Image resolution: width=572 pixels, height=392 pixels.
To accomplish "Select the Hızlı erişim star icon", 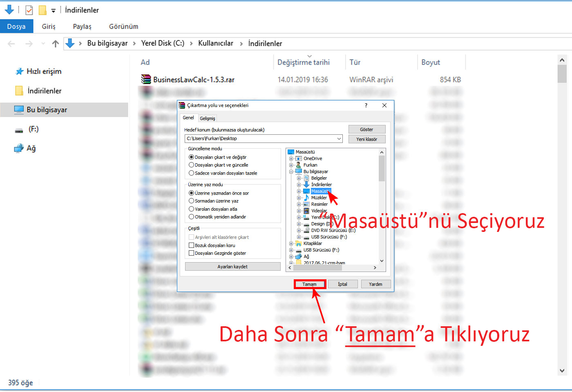I will coord(20,71).
